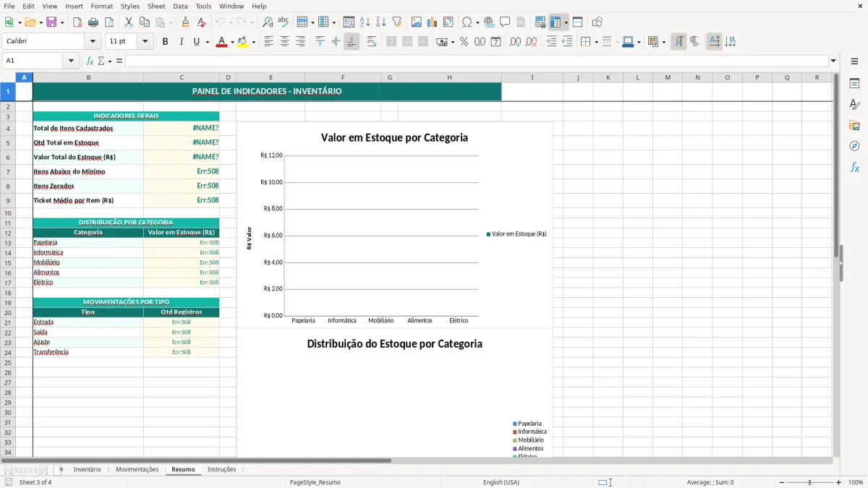Click the Copy icon
This screenshot has height=488, width=868.
tap(145, 22)
